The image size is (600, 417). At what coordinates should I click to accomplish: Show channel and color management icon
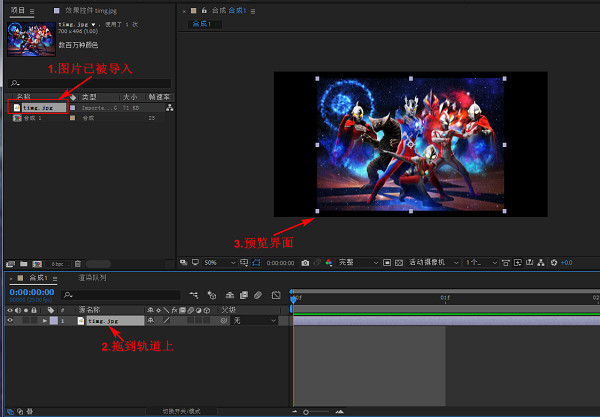click(328, 263)
